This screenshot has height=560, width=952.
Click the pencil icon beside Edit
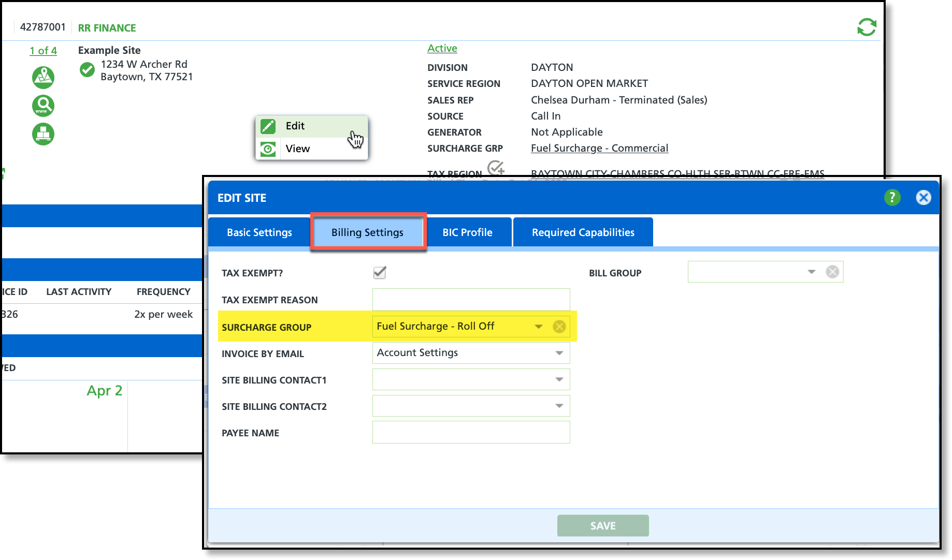click(268, 126)
